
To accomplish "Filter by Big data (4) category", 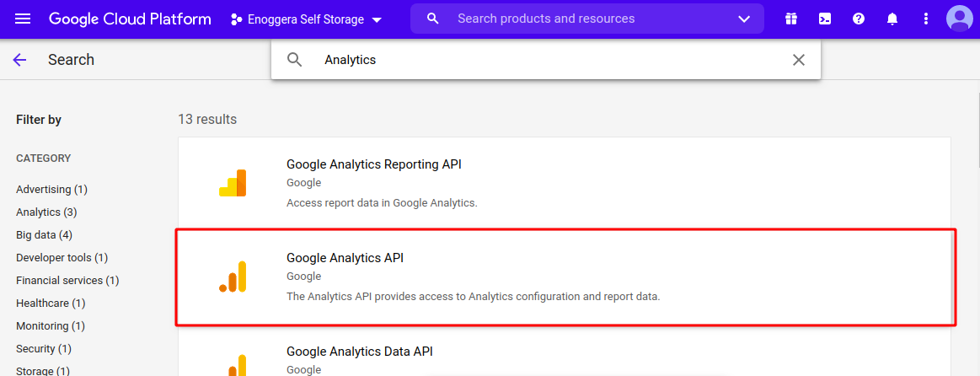I will (x=45, y=234).
